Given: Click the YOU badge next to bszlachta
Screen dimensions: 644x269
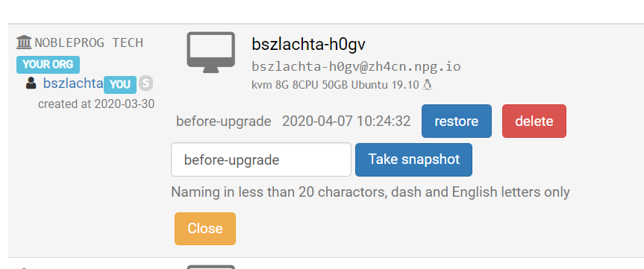Looking at the screenshot, I should [x=120, y=84].
